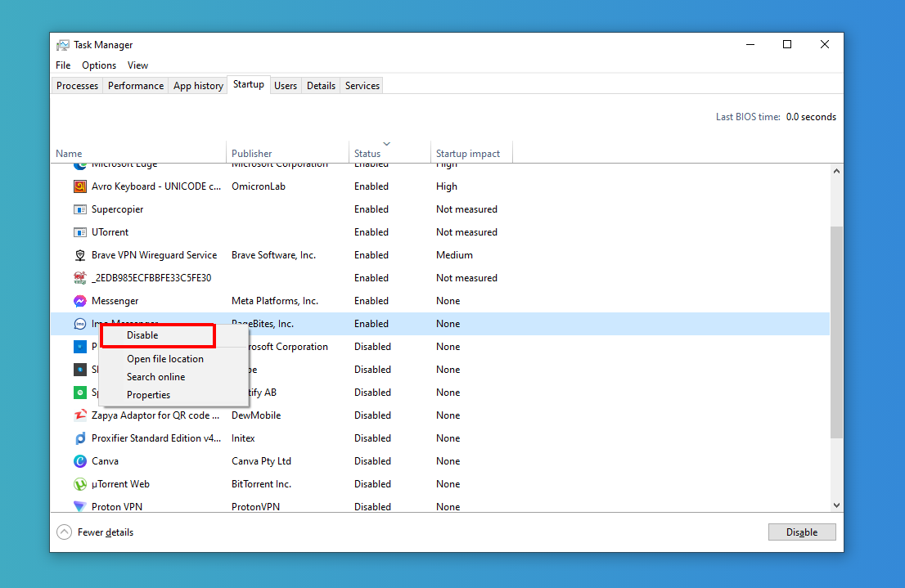Viewport: 905px width, 588px height.
Task: Select Proxifier Standard Edition v4 entry
Action: click(x=155, y=438)
